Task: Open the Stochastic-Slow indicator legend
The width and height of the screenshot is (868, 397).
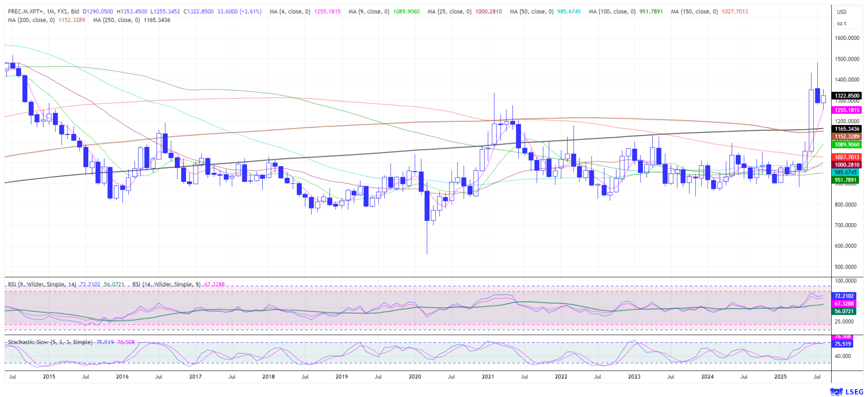Action: [x=50, y=342]
